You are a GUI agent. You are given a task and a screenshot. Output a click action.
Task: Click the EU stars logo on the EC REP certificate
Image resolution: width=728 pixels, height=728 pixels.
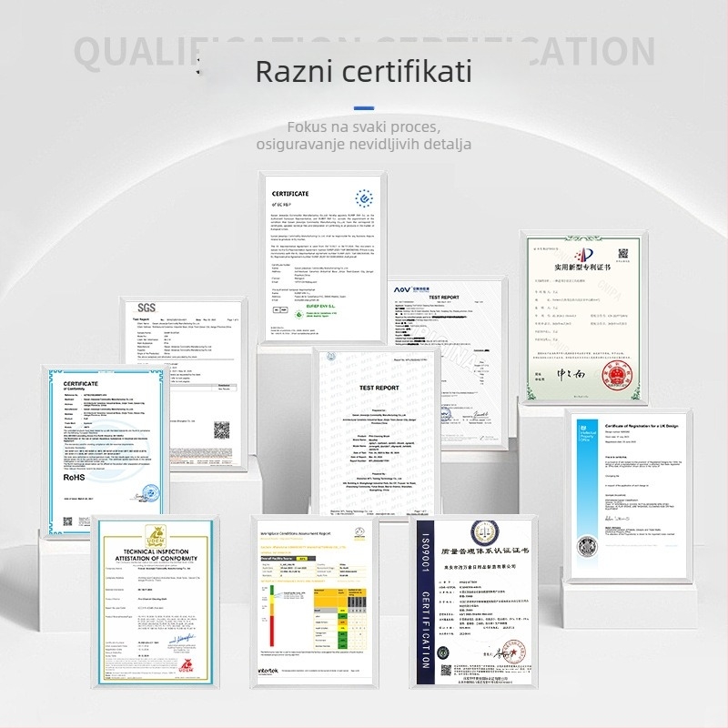coord(364,198)
